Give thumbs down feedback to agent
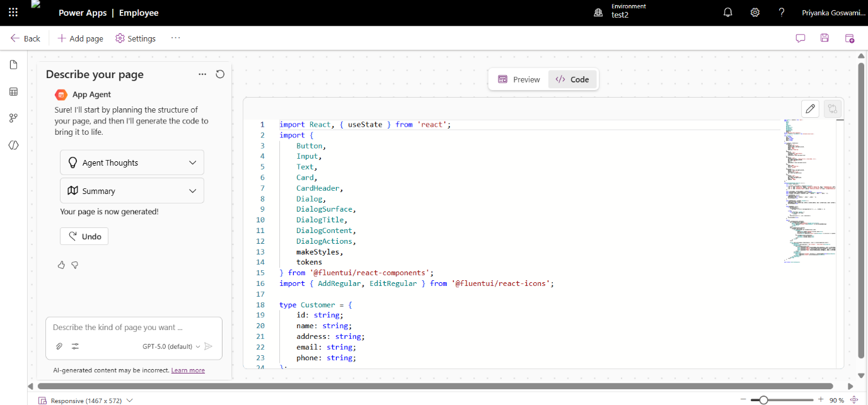The height and width of the screenshot is (405, 868). [74, 265]
